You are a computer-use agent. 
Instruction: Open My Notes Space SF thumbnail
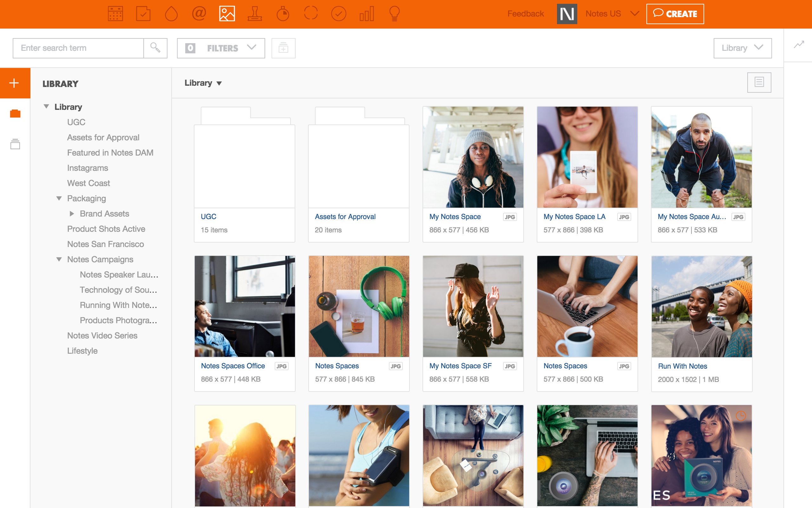tap(473, 306)
